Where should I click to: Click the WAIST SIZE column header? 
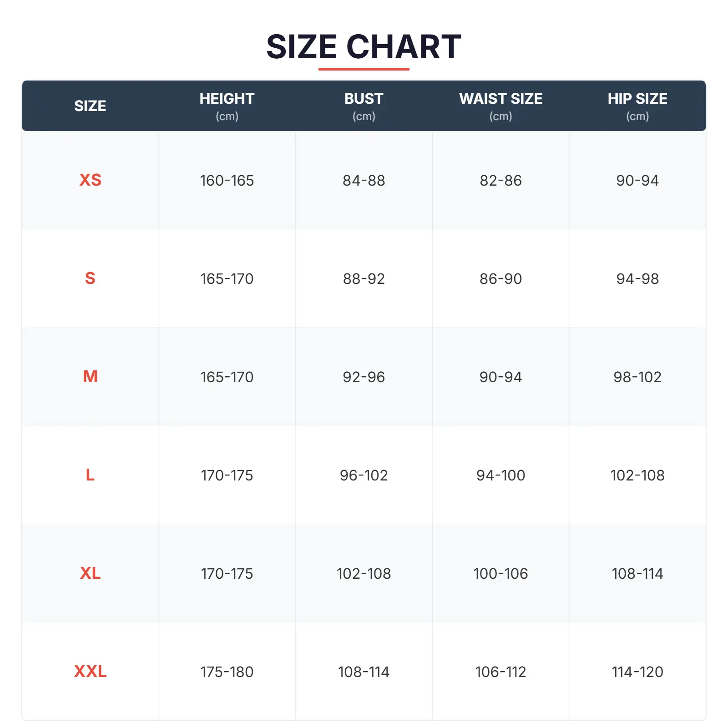coord(500,99)
